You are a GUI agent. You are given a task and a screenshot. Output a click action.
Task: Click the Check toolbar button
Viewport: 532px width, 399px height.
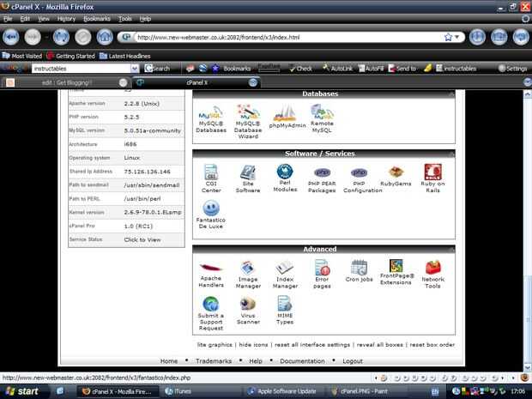[300, 69]
